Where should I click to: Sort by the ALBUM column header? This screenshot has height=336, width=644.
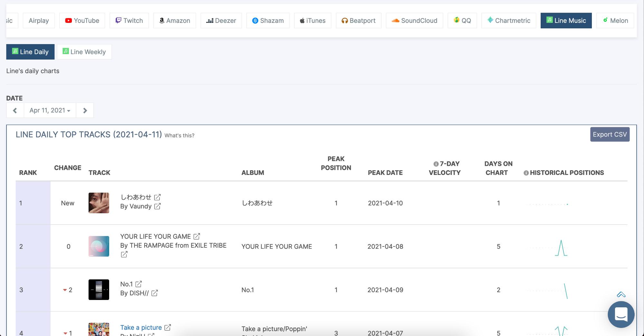click(253, 173)
